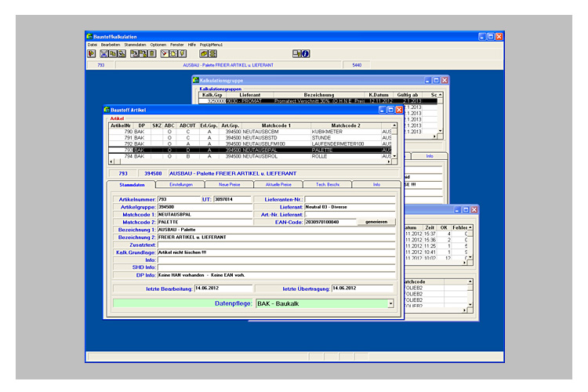Click the exit door toolbar icon

pyautogui.click(x=92, y=53)
